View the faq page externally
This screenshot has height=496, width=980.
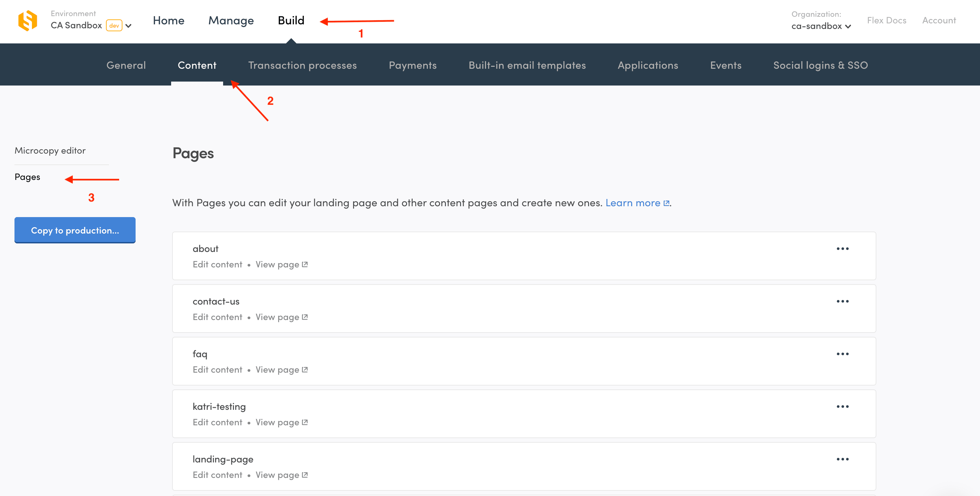pos(281,370)
